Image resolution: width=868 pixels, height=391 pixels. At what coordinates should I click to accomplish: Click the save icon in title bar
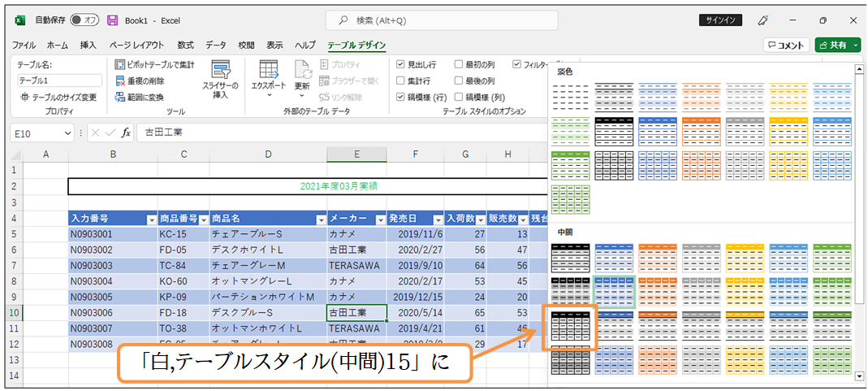(112, 20)
